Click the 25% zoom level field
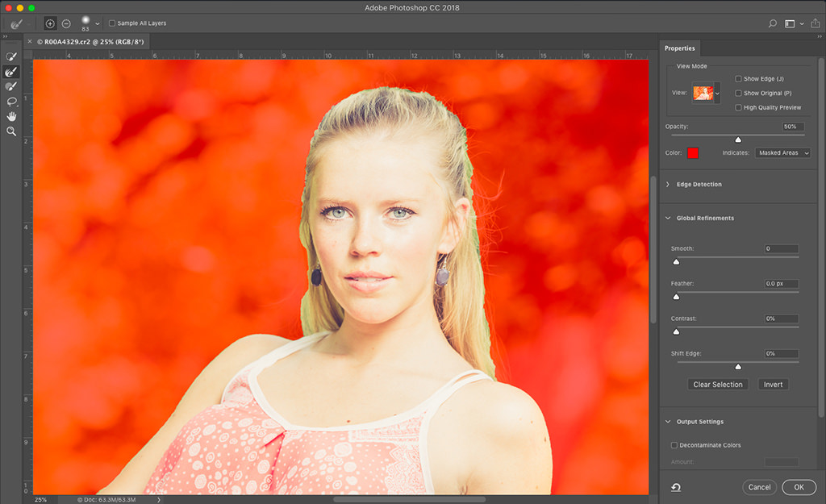The height and width of the screenshot is (504, 826). coord(40,499)
